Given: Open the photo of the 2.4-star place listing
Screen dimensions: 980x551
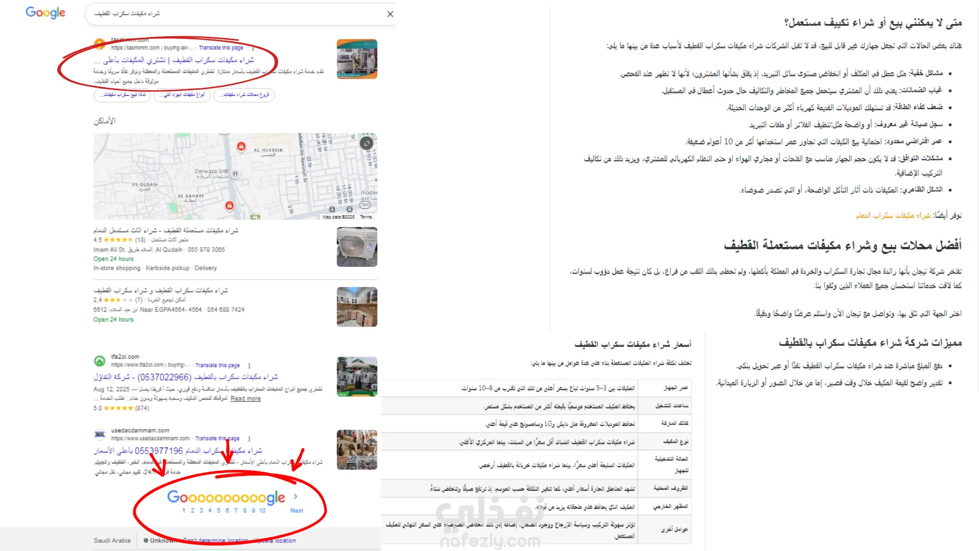Looking at the screenshot, I should (357, 307).
